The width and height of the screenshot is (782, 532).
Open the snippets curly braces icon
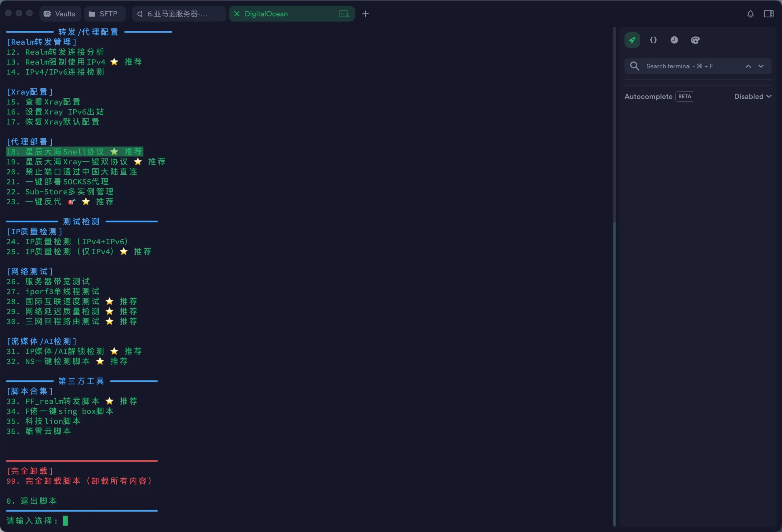click(653, 40)
